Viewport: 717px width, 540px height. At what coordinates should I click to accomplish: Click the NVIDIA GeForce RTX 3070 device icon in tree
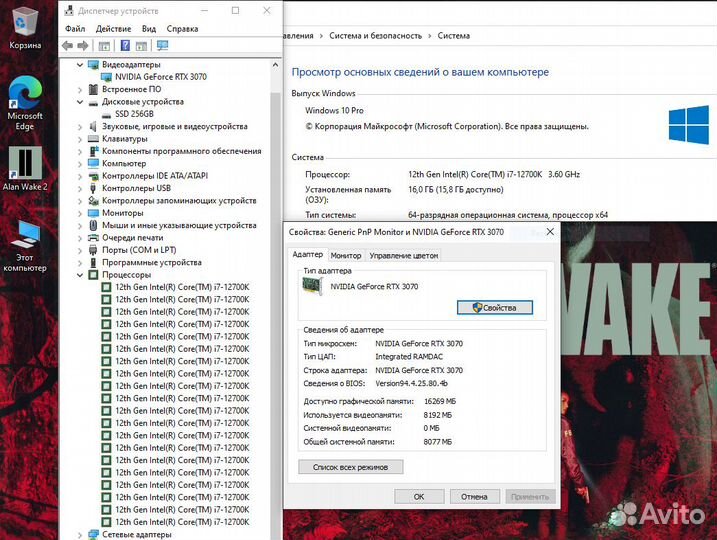tap(106, 77)
